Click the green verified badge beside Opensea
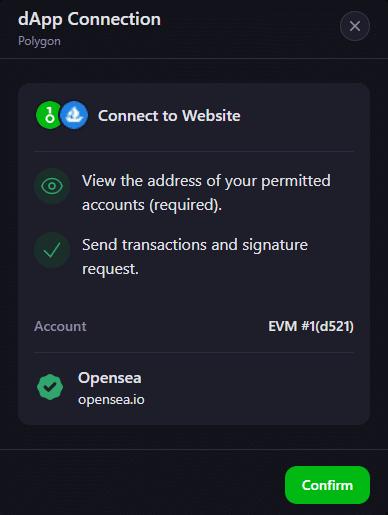Viewport: 388px width, 515px height. click(x=50, y=387)
